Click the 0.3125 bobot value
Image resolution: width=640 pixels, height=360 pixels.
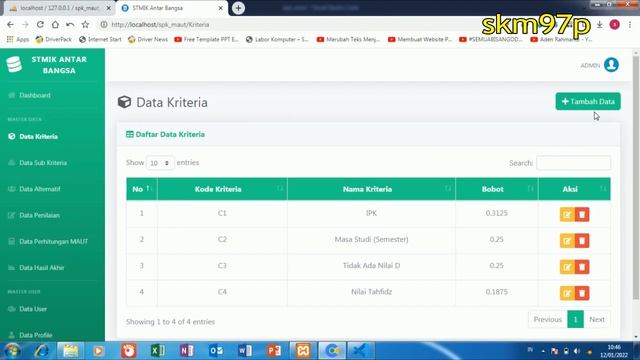click(497, 213)
